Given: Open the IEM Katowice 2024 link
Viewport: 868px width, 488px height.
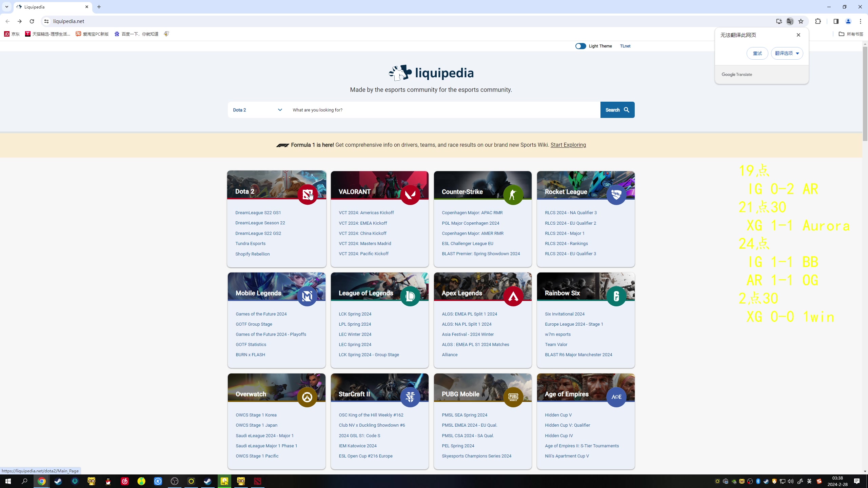Looking at the screenshot, I should point(357,446).
